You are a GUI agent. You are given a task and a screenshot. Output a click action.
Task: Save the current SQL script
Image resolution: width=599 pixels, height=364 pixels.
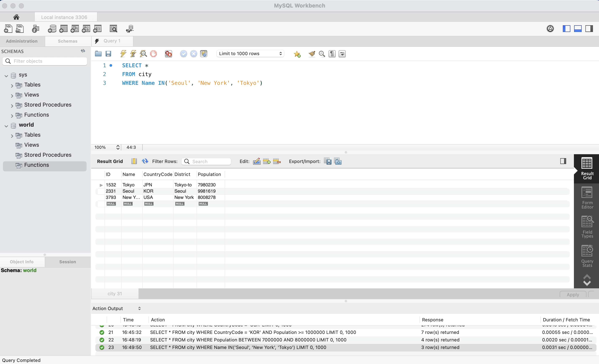pos(108,54)
